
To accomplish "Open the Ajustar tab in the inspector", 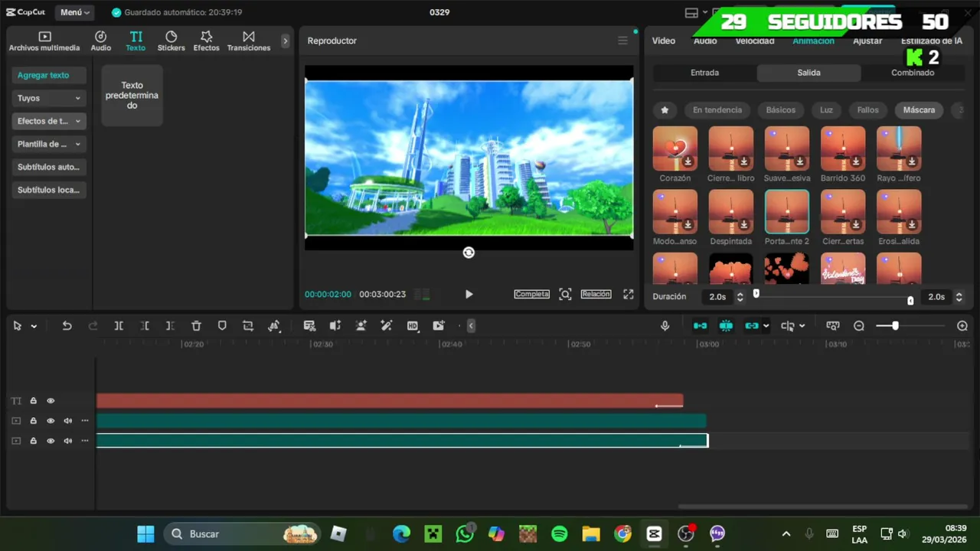I will [x=867, y=41].
